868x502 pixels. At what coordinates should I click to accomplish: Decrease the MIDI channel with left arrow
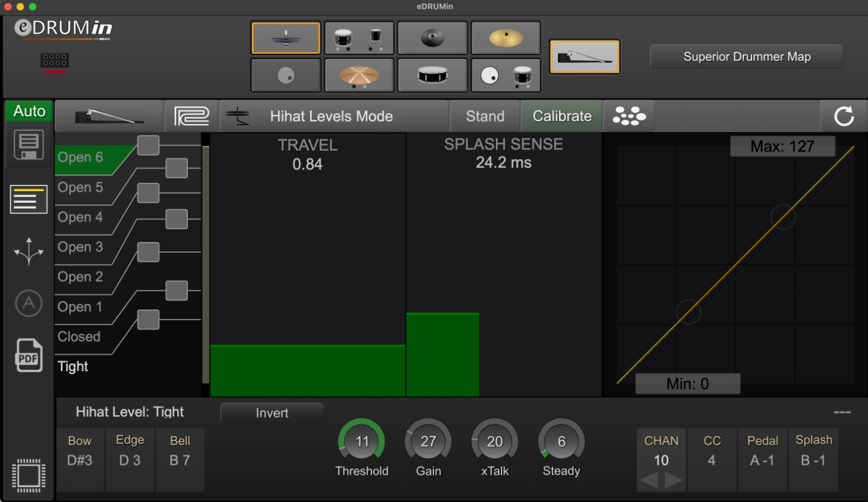click(x=649, y=480)
